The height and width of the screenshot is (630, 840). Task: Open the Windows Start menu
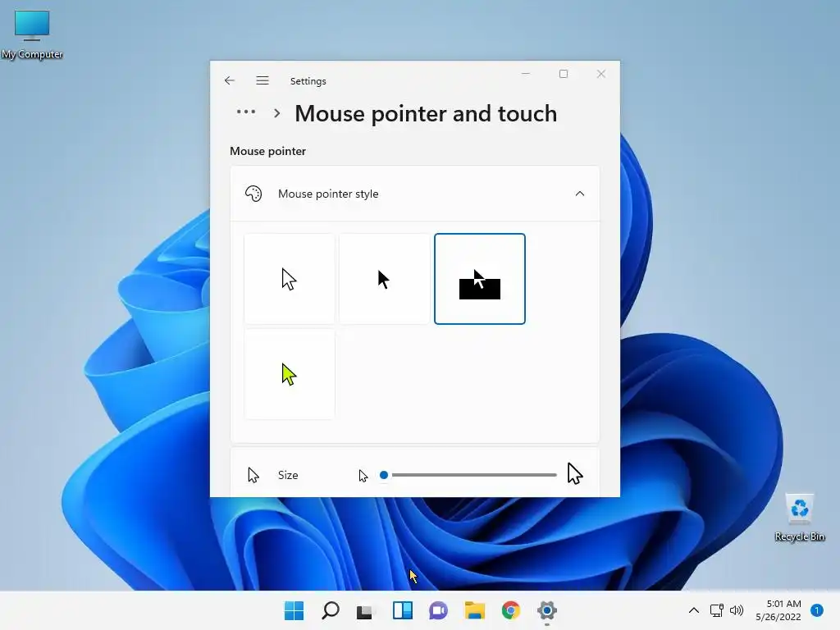point(294,610)
